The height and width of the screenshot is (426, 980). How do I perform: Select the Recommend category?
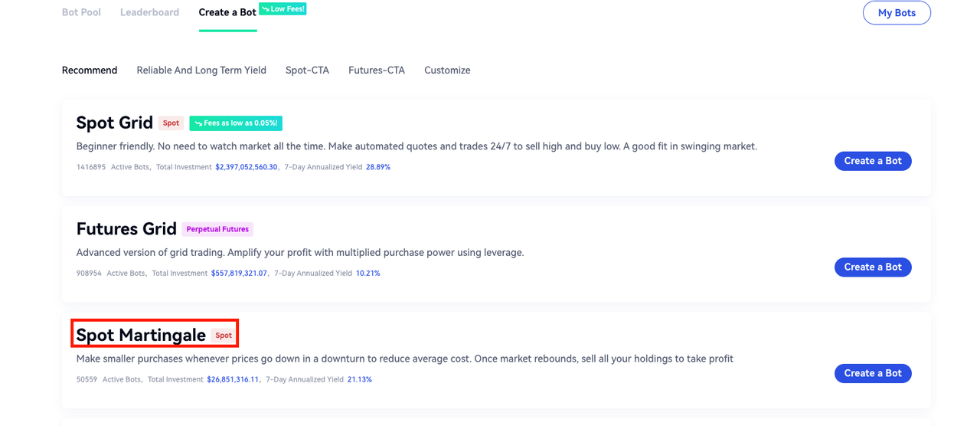90,70
